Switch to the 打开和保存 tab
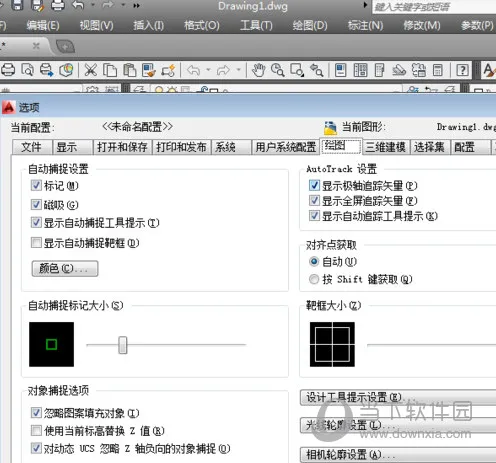 click(122, 147)
